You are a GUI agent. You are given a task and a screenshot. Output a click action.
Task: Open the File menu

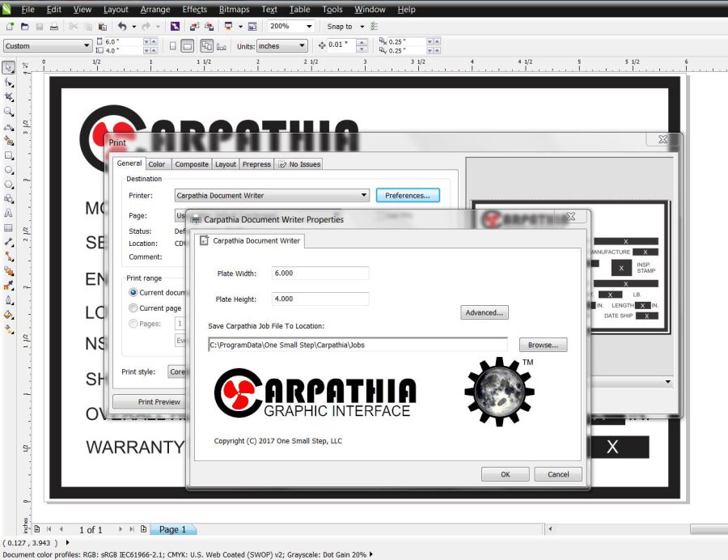28,9
